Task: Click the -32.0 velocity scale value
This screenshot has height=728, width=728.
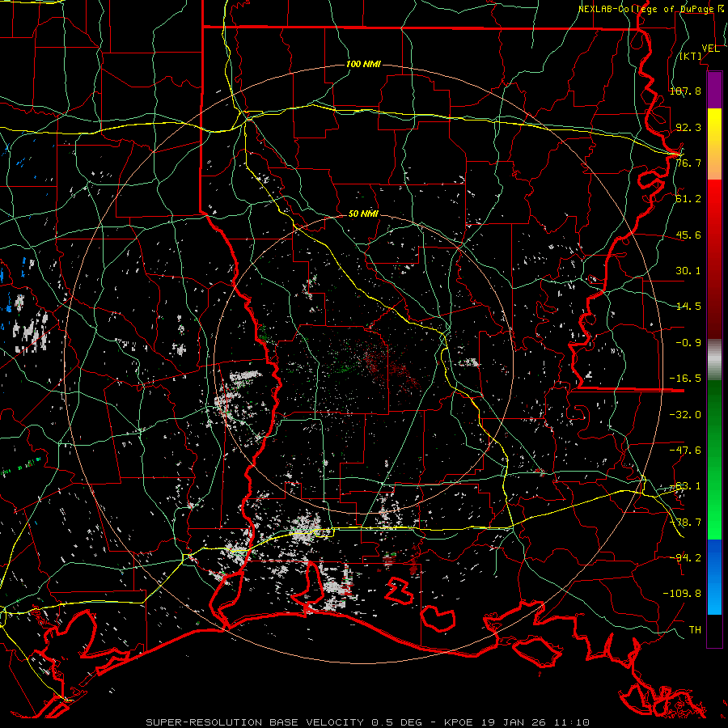Action: [x=685, y=415]
